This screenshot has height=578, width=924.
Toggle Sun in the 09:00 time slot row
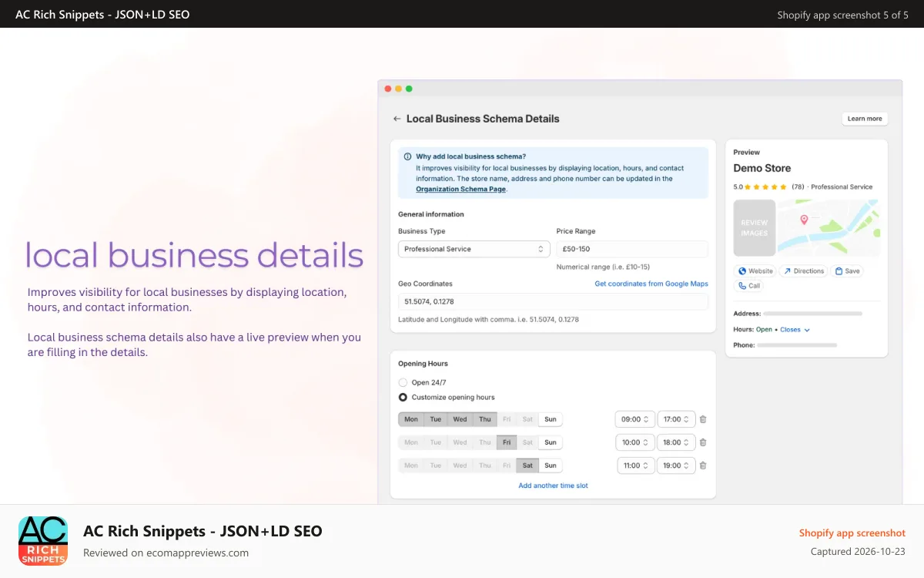(550, 419)
